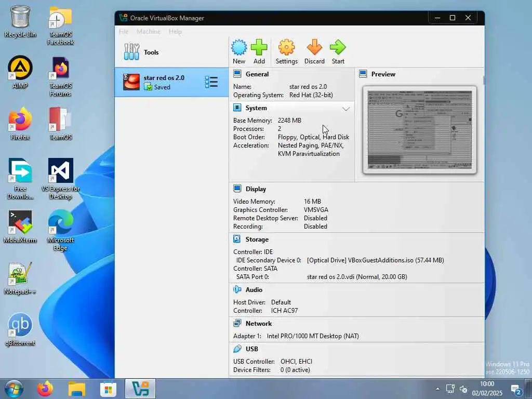The height and width of the screenshot is (399, 532).
Task: Click the Tools icon in sidebar
Action: (131, 52)
